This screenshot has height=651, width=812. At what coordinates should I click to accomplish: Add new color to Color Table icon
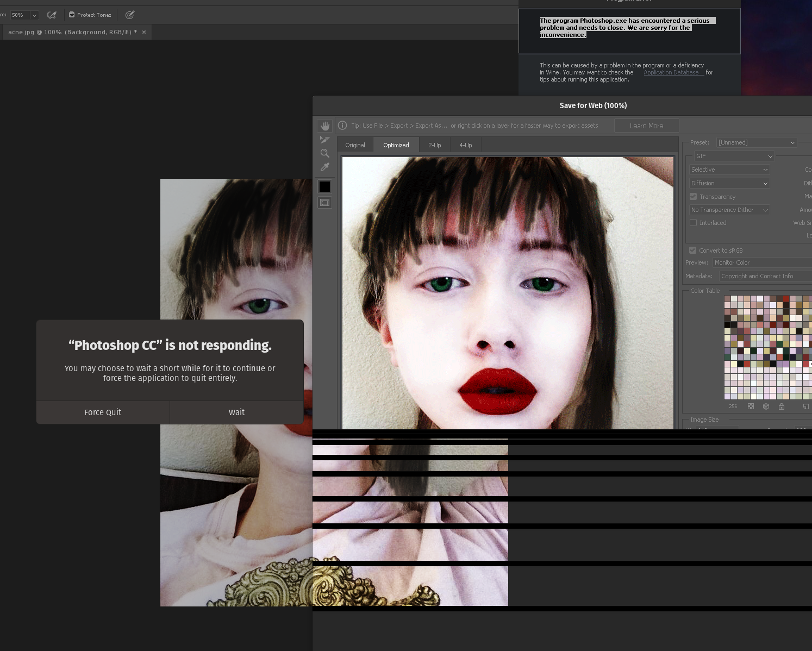(x=806, y=406)
